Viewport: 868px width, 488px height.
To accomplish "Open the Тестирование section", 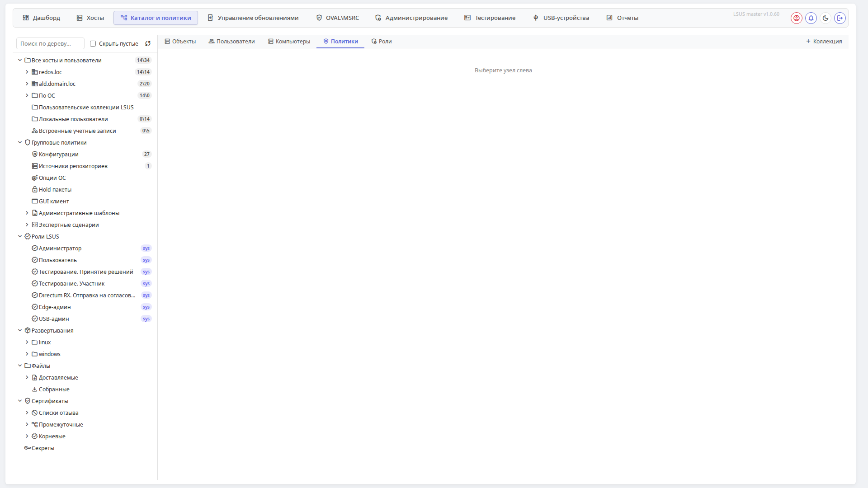I will pyautogui.click(x=490, y=18).
